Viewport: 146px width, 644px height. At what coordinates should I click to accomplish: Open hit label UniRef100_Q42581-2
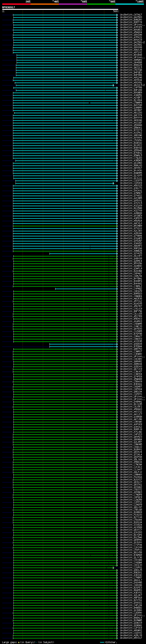pos(133,42)
